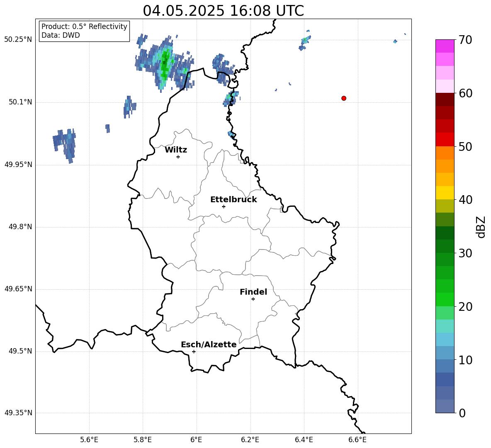Image resolution: width=491 pixels, height=448 pixels.
Task: Click the bright green colorbar band just above 20
Action: point(445,299)
